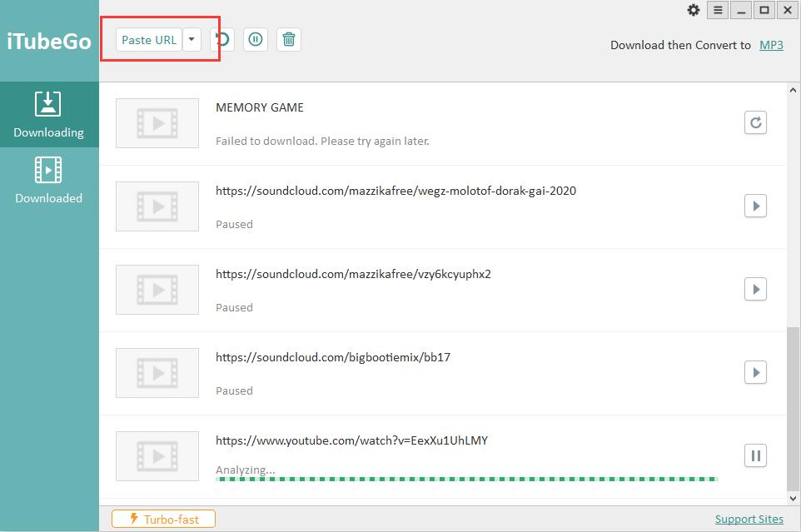Click the bigbootiemix/bb17 thumbnail
801x532 pixels.
pos(157,373)
